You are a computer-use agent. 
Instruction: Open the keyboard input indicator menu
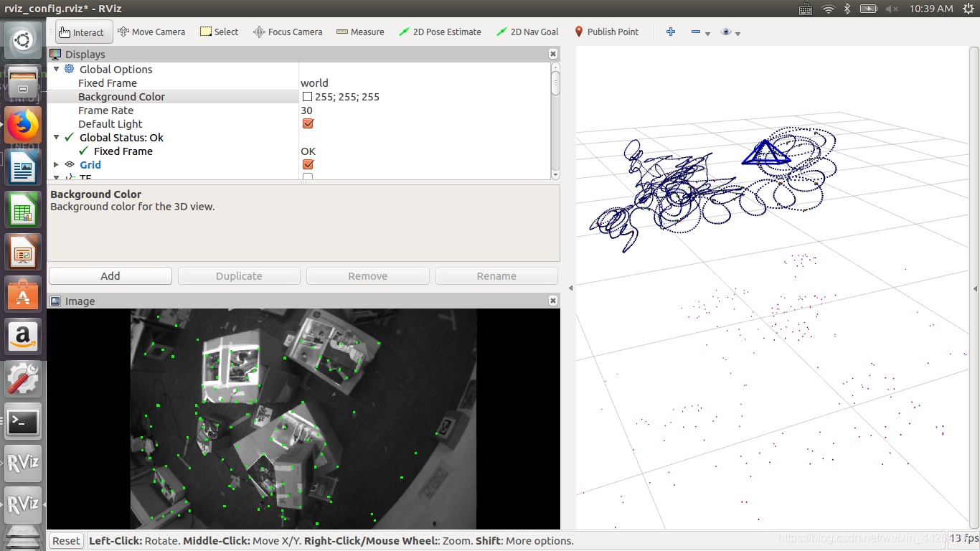(x=806, y=9)
